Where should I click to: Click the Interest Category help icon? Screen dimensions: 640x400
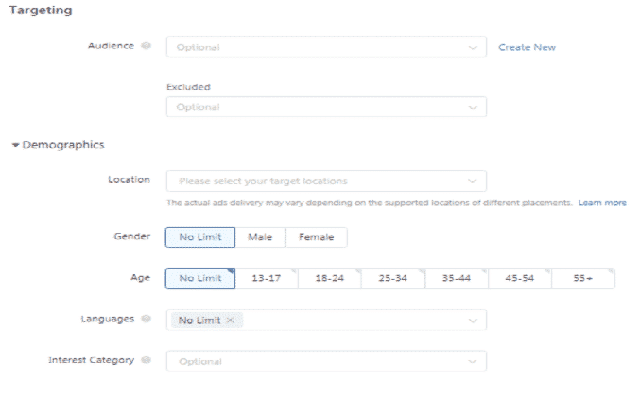click(146, 360)
